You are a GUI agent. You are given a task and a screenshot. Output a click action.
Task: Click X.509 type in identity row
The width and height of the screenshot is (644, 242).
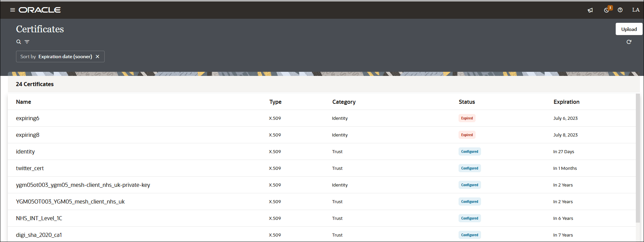tap(275, 151)
